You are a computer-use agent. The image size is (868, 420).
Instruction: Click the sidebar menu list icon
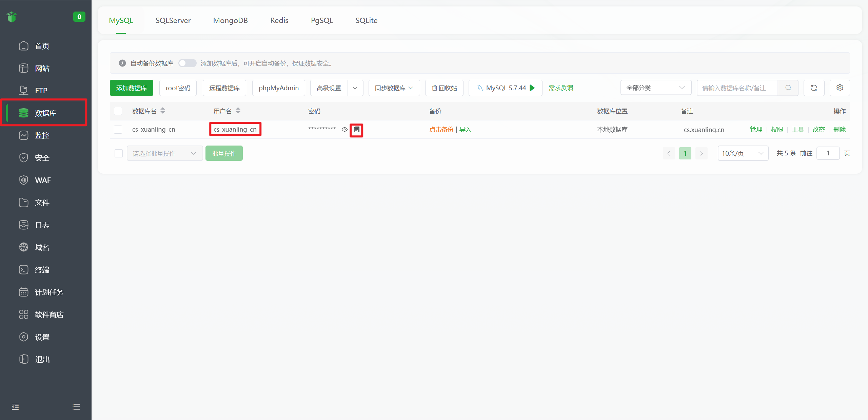coord(76,406)
